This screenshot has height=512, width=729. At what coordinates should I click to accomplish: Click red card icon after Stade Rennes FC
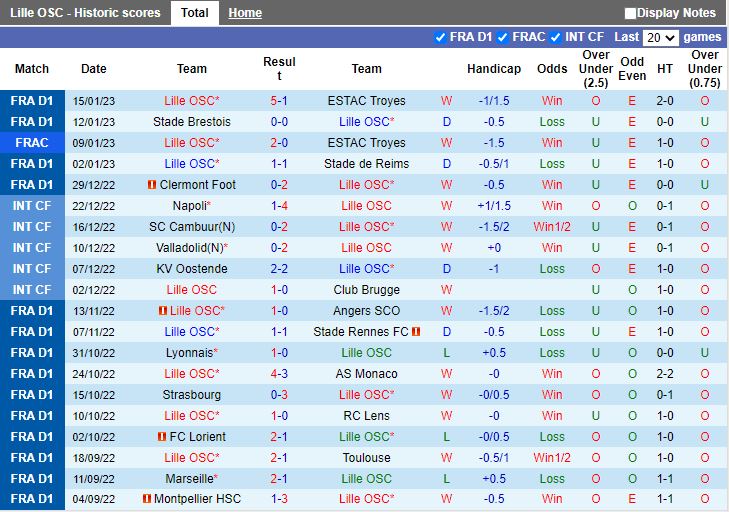click(416, 332)
